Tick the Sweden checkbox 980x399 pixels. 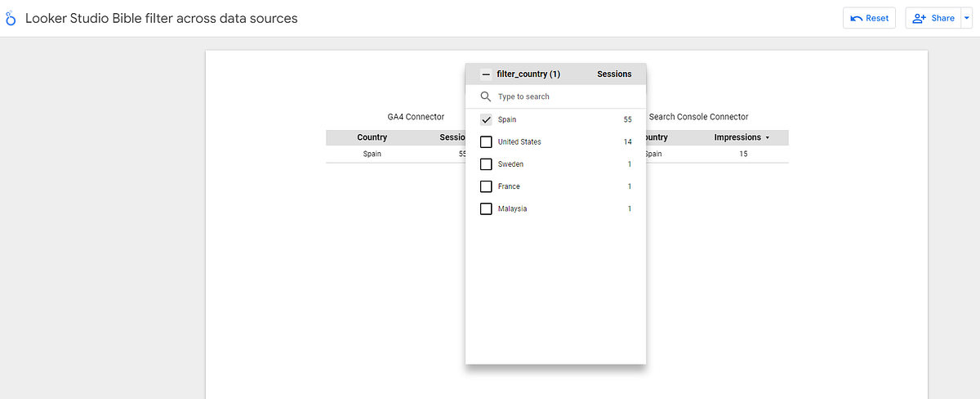pyautogui.click(x=486, y=164)
